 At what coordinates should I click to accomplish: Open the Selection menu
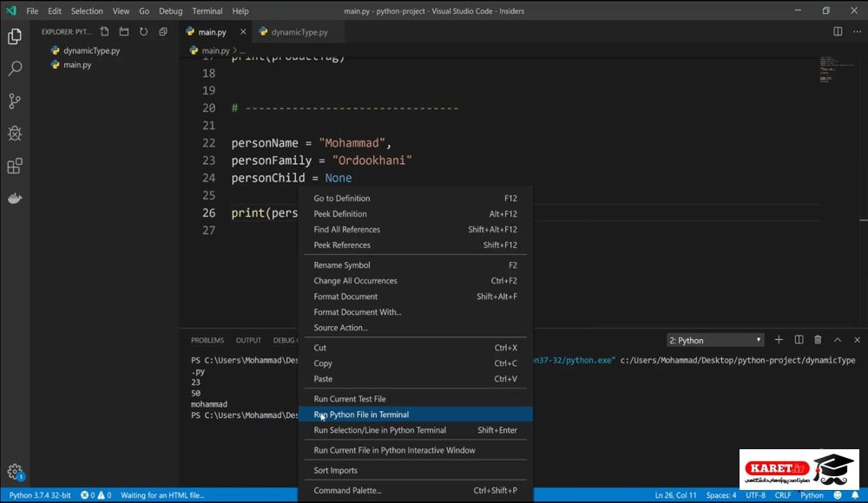(87, 11)
